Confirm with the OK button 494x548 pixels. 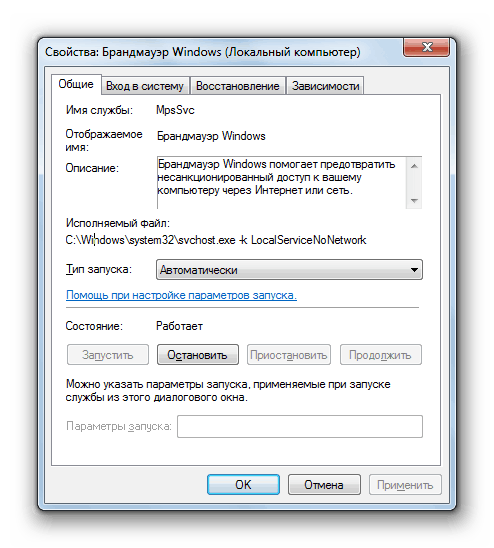point(243,485)
